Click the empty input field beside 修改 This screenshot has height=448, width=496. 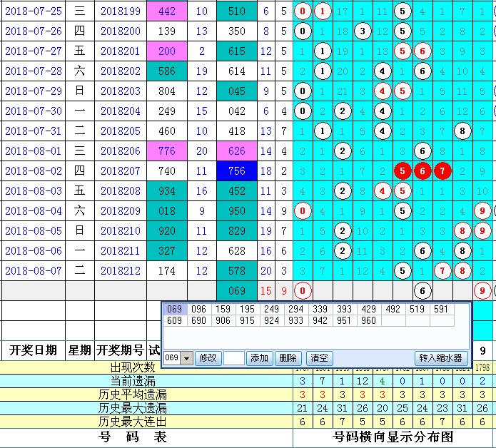(x=233, y=358)
